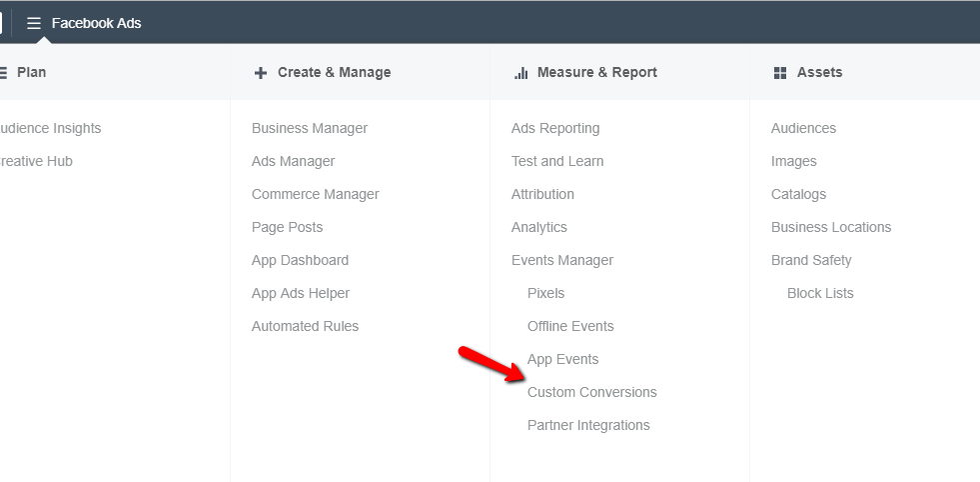Open Audiences under Assets

pos(803,128)
